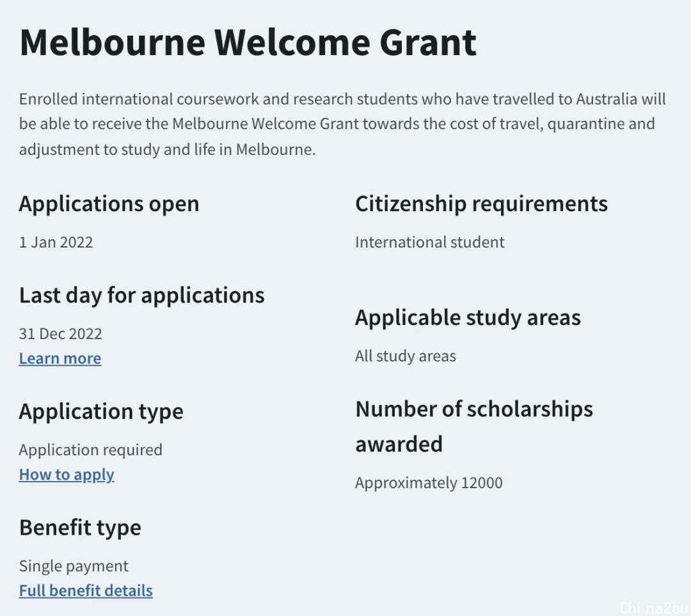Select Approximately 12000 text

pyautogui.click(x=429, y=483)
